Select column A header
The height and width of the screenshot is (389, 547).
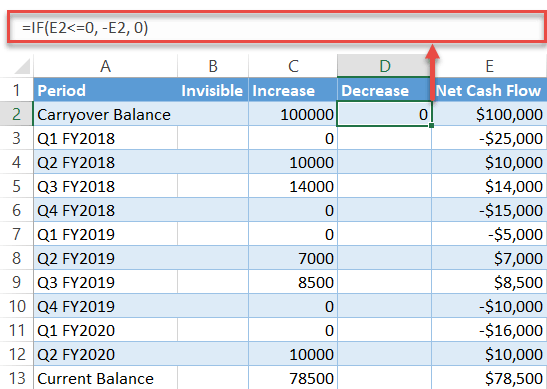point(105,66)
